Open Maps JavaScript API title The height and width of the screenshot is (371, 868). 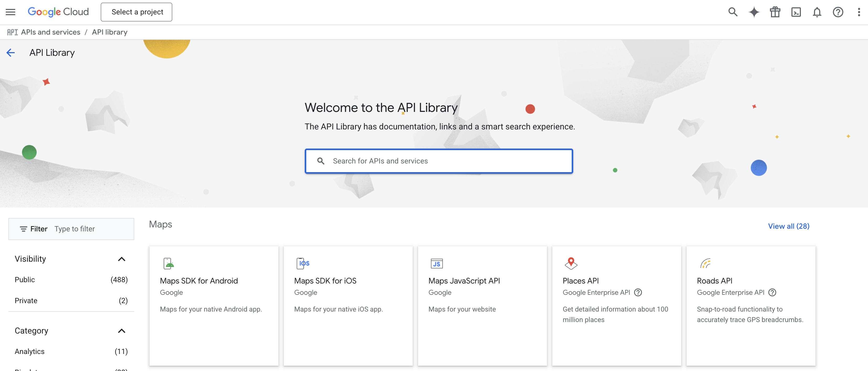pos(464,281)
